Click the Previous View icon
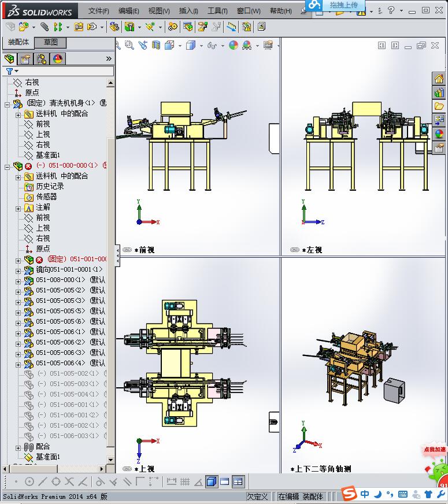 pyautogui.click(x=143, y=45)
